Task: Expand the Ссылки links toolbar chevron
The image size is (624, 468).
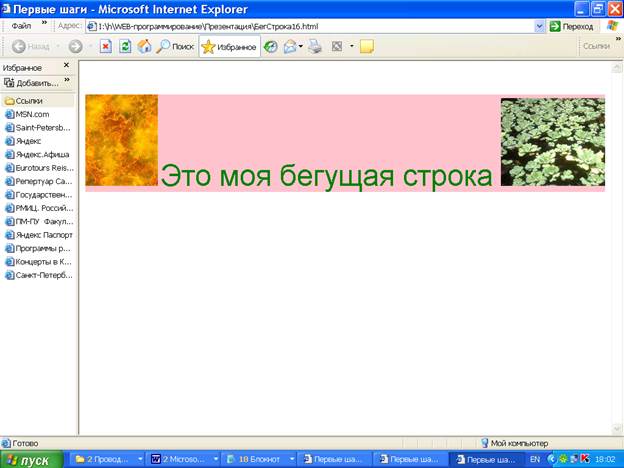Action: pyautogui.click(x=618, y=39)
